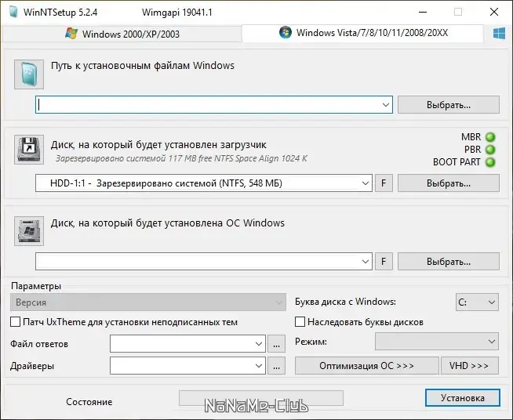Click the WinNTSetup app icon in title bar
Image resolution: width=513 pixels, height=420 pixels.
(x=13, y=12)
